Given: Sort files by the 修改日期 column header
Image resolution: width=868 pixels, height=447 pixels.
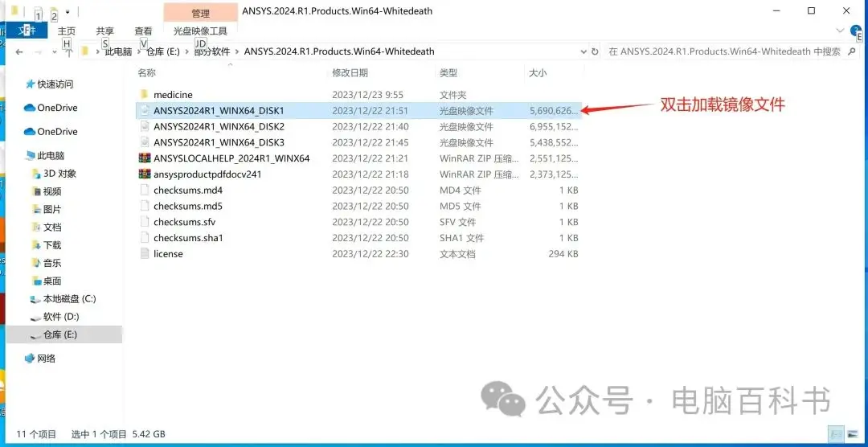Looking at the screenshot, I should click(350, 72).
